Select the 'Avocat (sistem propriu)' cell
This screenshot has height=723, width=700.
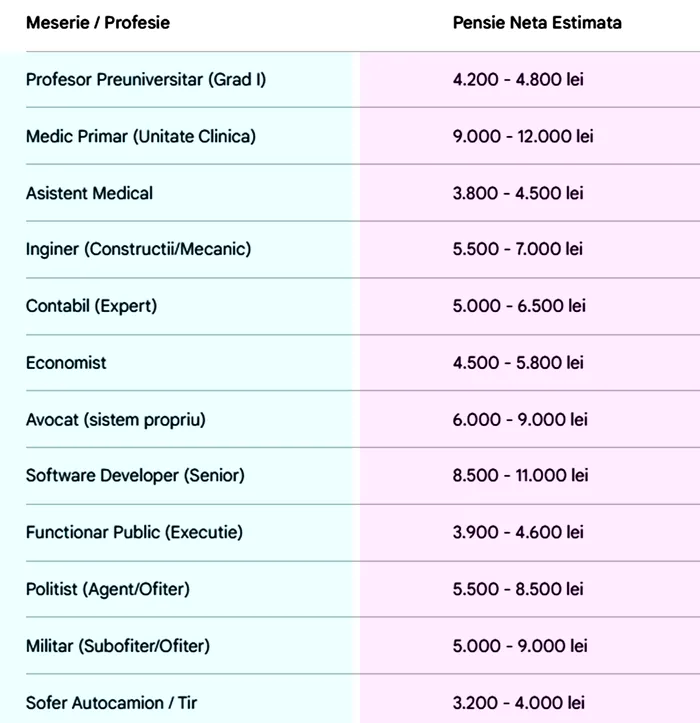[115, 419]
